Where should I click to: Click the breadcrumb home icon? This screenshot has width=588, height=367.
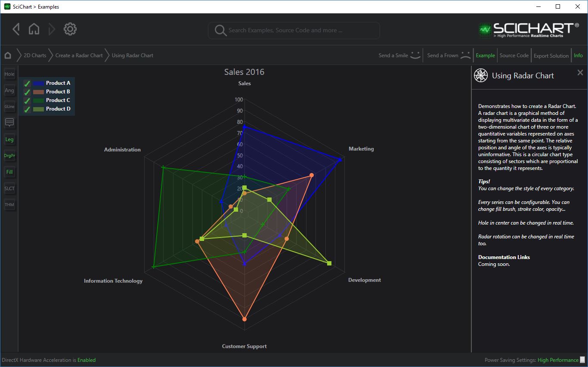pos(8,56)
